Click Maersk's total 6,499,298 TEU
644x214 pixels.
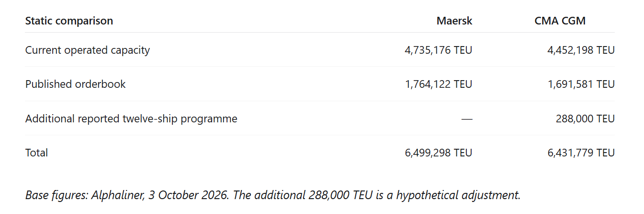coord(438,153)
